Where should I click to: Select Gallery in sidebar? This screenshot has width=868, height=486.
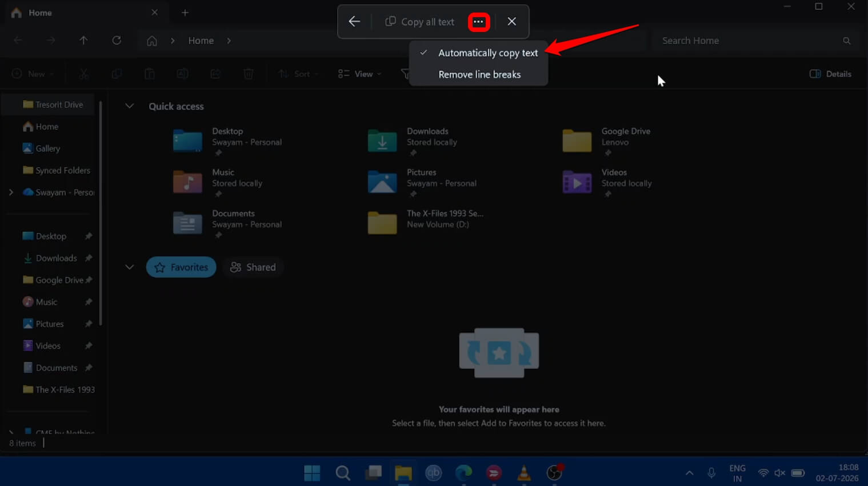(x=41, y=148)
